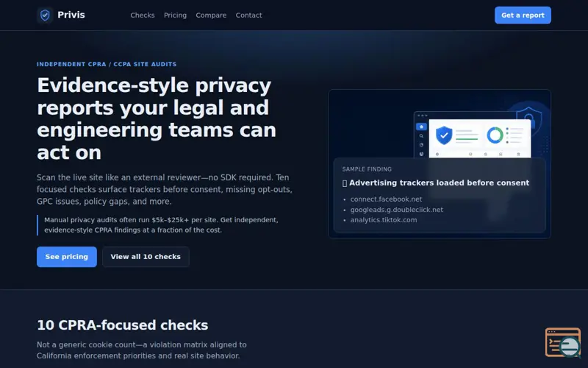Click the Not a generic cookie count text
The image size is (588, 368).
[142, 350]
